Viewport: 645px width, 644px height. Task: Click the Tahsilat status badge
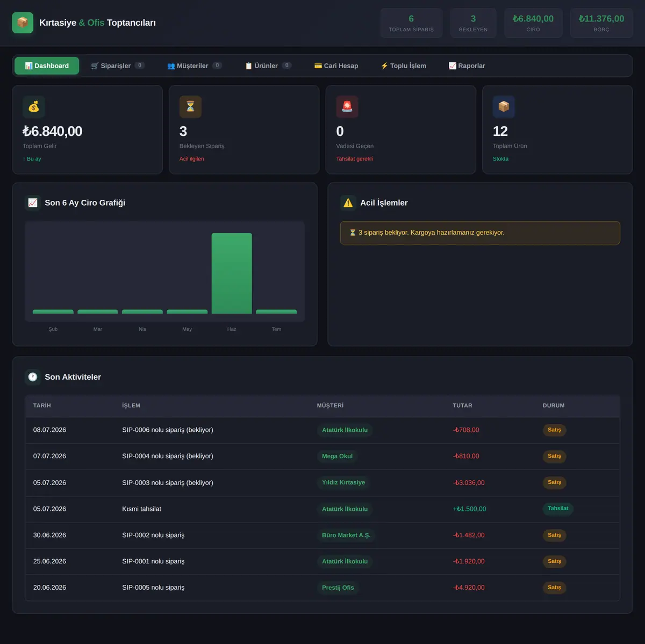558,509
